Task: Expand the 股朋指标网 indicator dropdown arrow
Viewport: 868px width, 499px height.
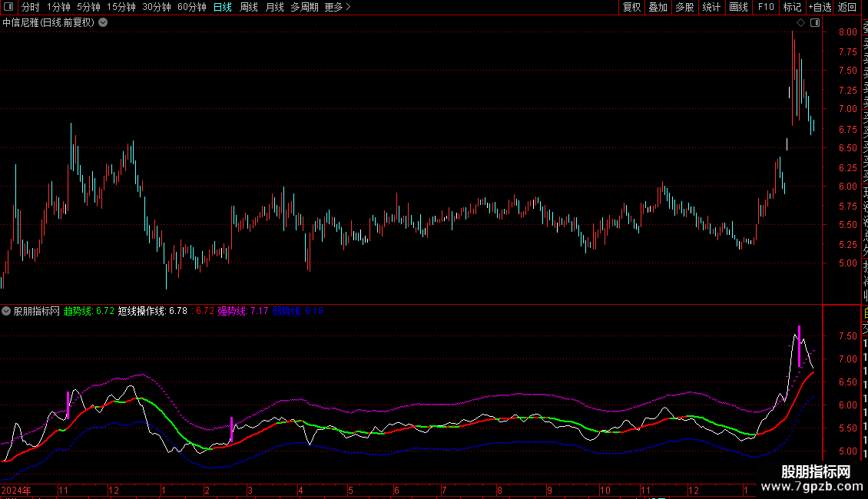Action: point(6,311)
